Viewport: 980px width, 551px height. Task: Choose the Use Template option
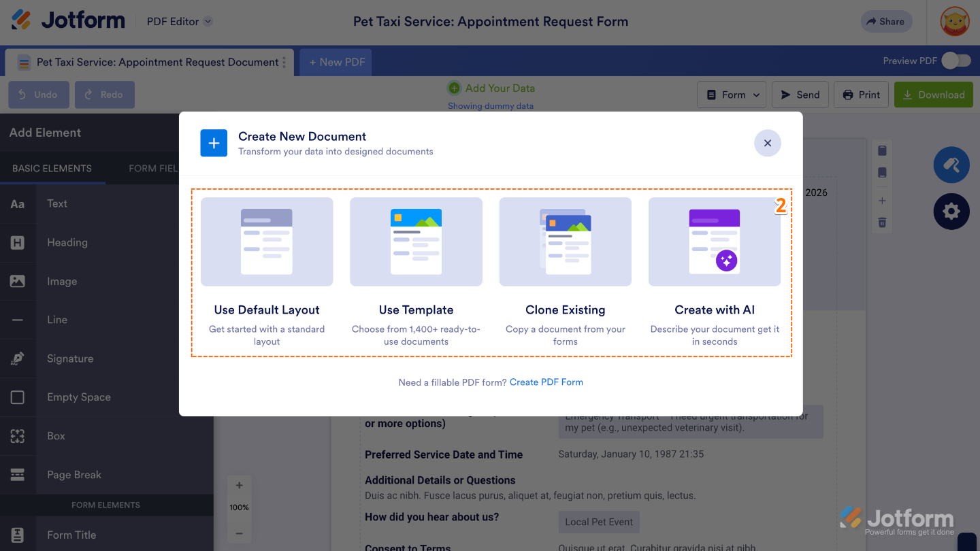click(416, 272)
